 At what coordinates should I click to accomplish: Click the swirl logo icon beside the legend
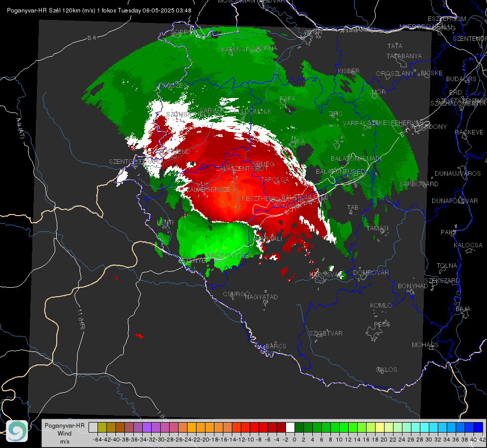pyautogui.click(x=17, y=431)
